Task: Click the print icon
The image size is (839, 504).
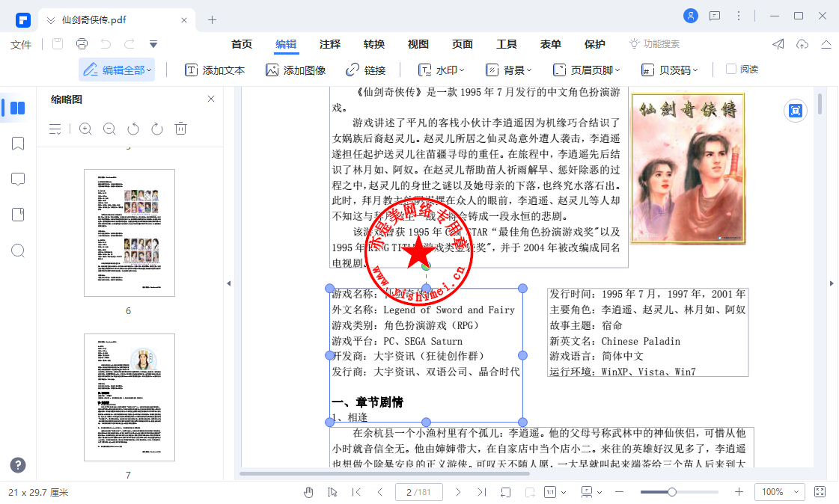Action: tap(82, 44)
